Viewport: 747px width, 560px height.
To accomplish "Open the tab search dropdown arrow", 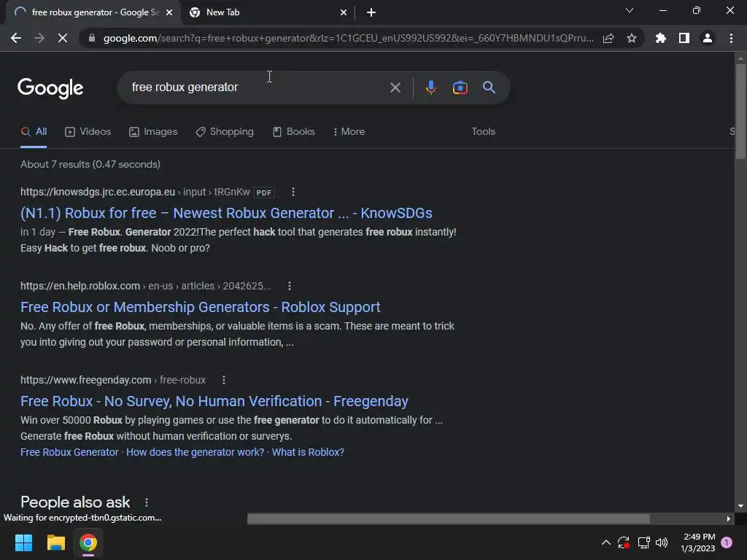I will [x=630, y=10].
